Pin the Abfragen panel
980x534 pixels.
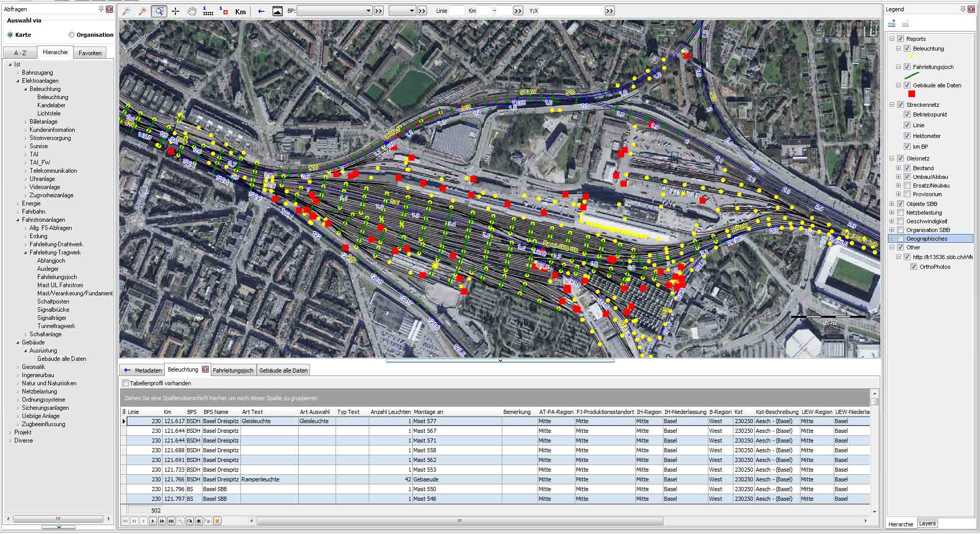101,9
